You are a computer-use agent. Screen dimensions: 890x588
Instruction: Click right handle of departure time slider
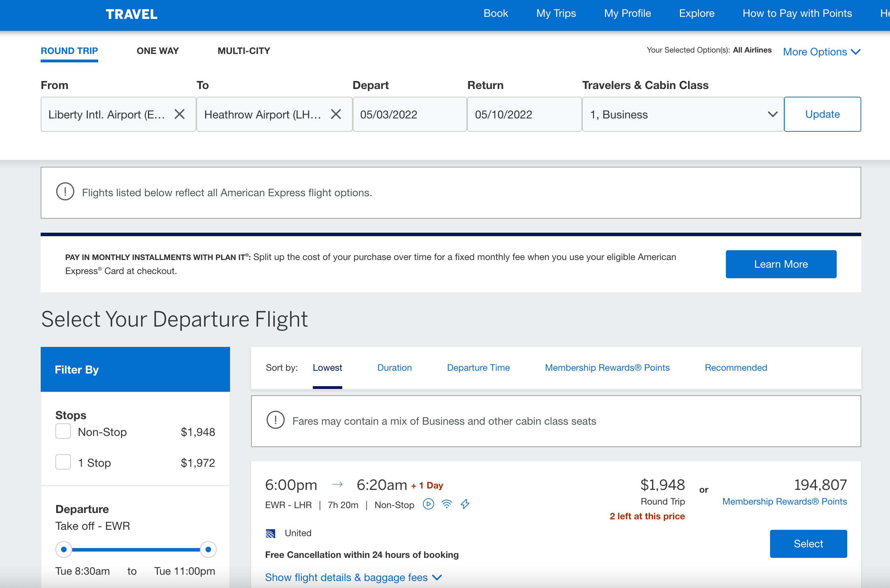(x=208, y=549)
